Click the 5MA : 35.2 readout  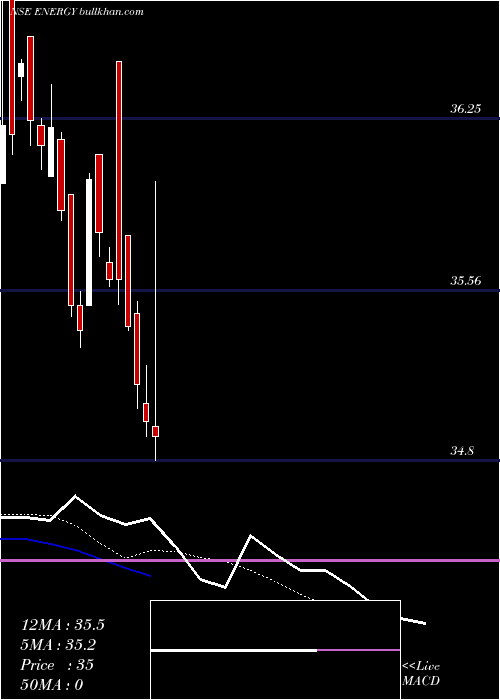point(58,645)
